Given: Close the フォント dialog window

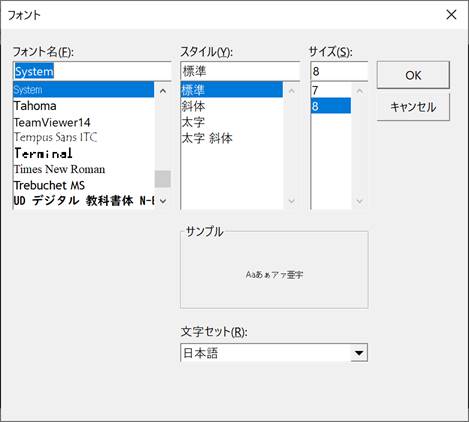Looking at the screenshot, I should pos(451,15).
